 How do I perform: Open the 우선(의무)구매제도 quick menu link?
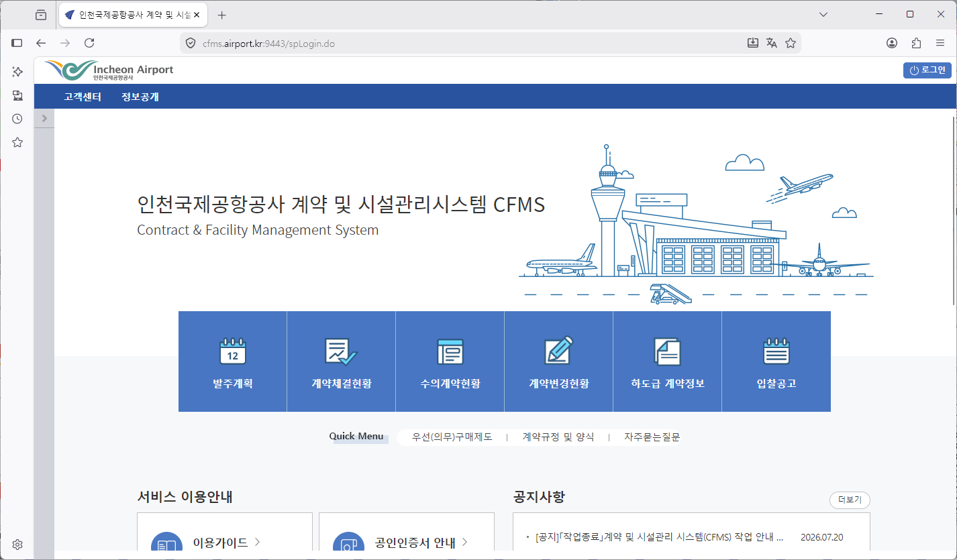point(452,437)
